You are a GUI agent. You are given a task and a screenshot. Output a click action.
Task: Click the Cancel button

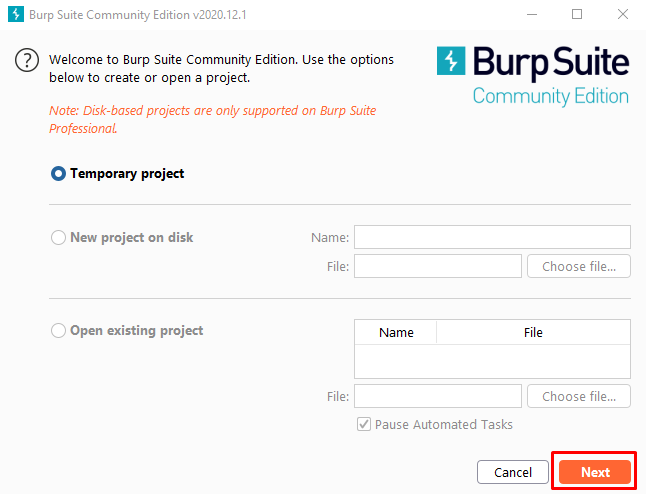click(513, 472)
